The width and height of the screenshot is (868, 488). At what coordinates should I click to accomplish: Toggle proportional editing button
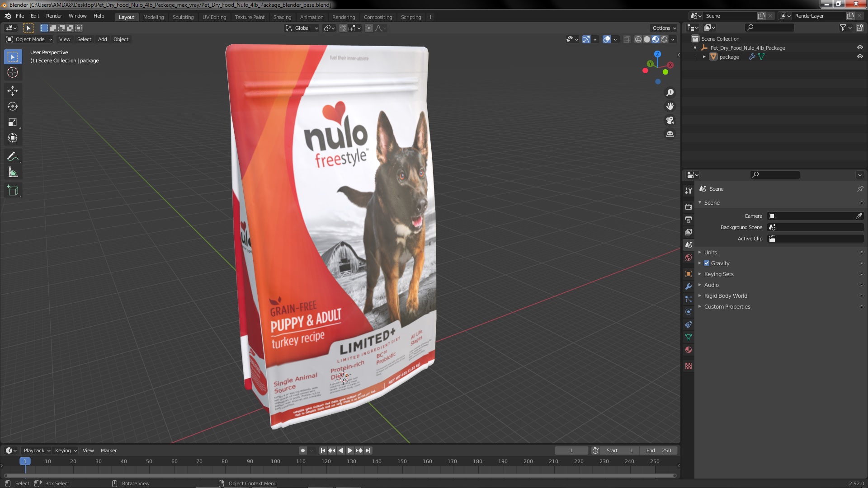(369, 28)
